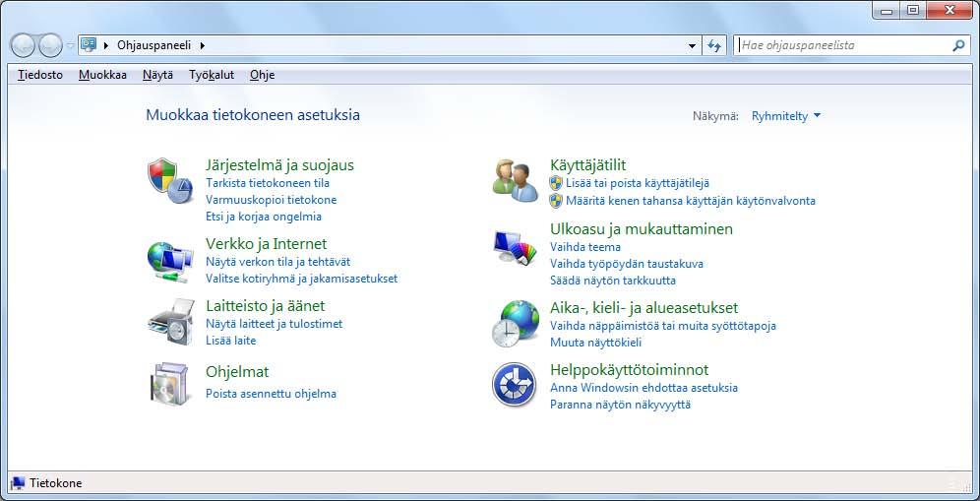Open recent pages dropdown next to Forward button
Screen dimensions: 980x501
point(70,45)
